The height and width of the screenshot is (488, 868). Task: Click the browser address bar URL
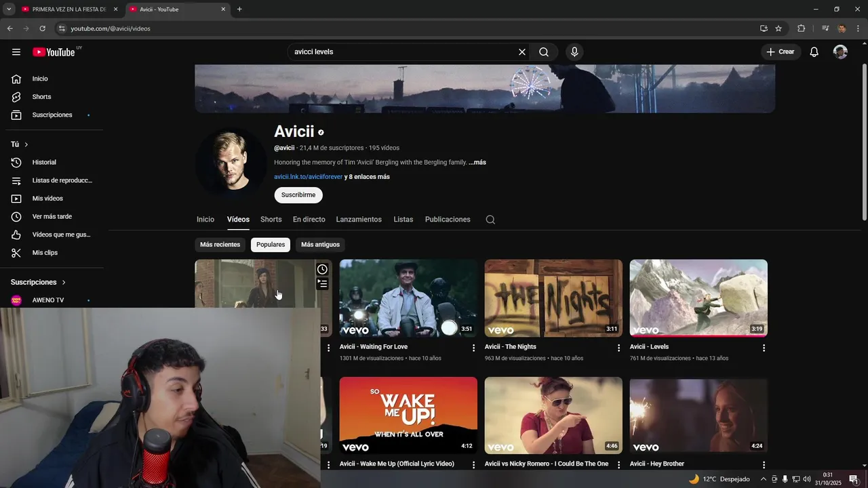click(111, 28)
